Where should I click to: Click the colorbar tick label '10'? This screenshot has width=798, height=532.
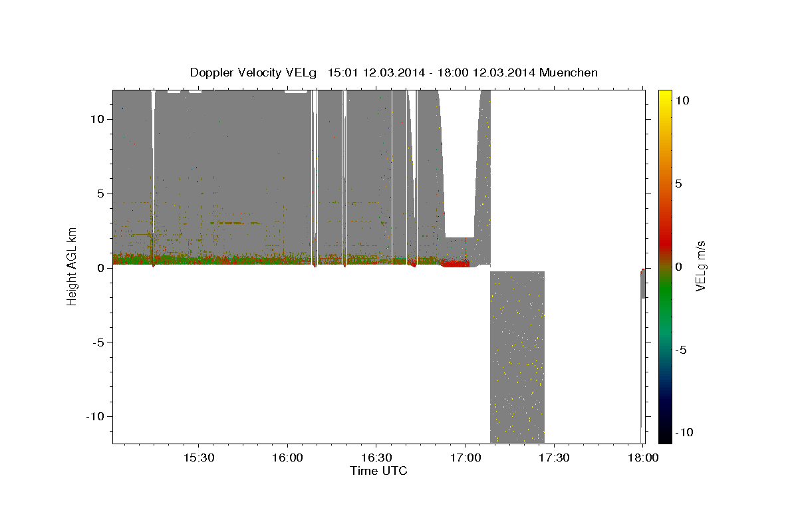(684, 100)
